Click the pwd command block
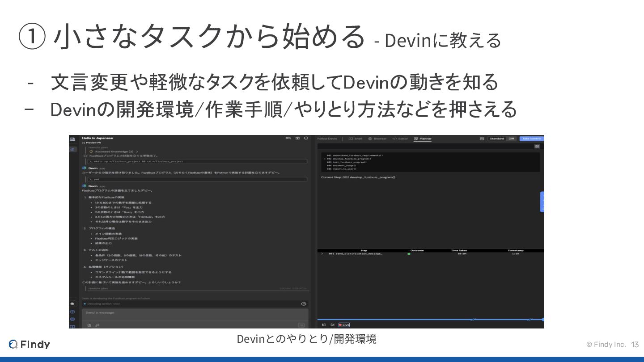This screenshot has height=362, width=644. click(197, 179)
